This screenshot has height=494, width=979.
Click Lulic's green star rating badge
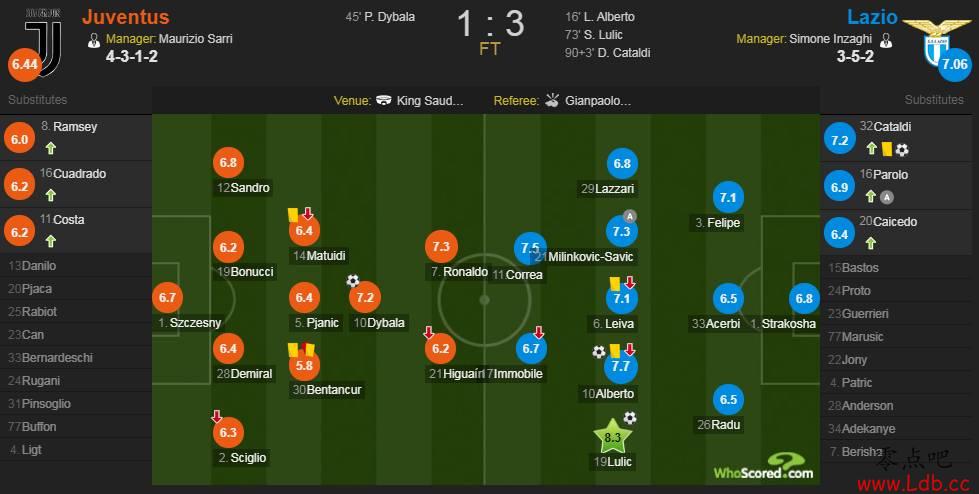(x=612, y=437)
